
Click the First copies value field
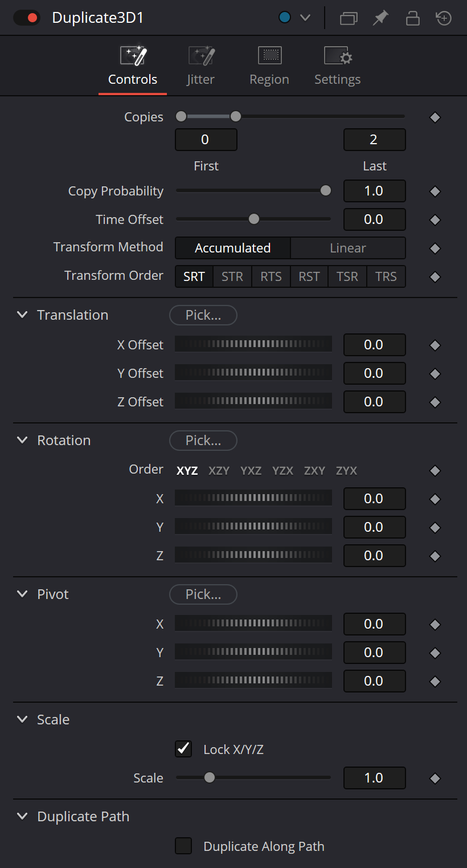pos(206,140)
